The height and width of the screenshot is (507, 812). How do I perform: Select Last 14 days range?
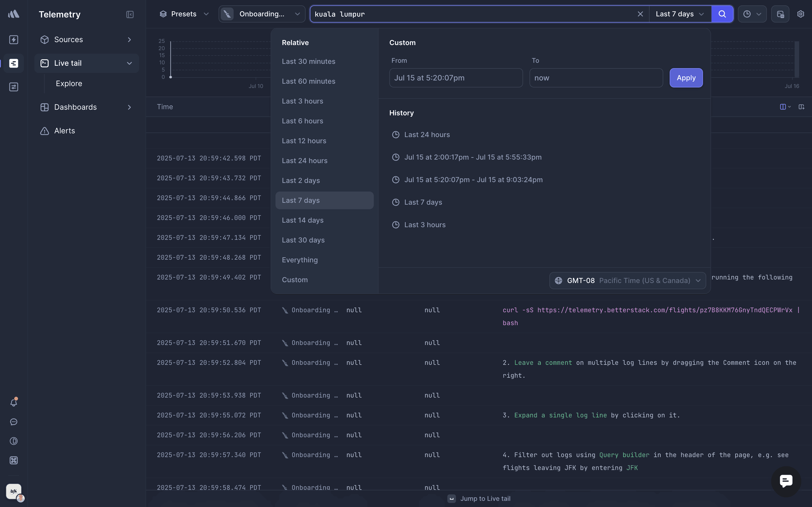coord(303,220)
